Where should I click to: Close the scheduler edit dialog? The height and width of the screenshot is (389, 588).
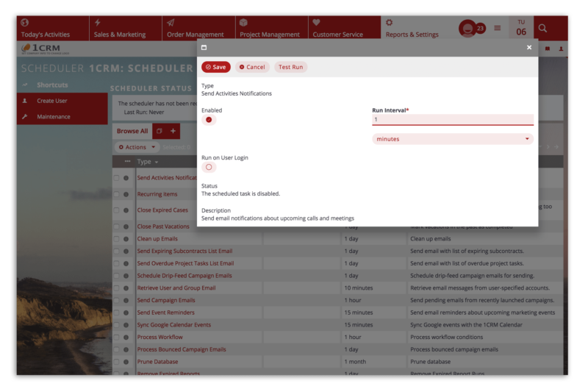528,47
